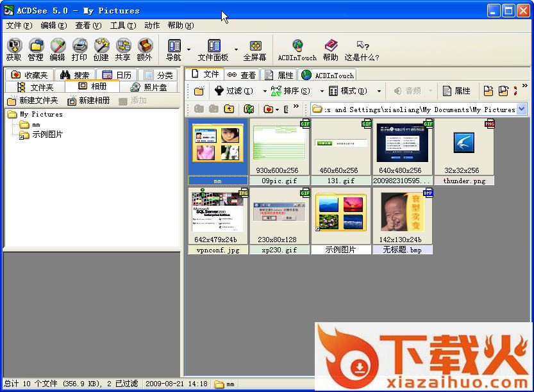Click the 帮助 help book icon

pyautogui.click(x=330, y=48)
